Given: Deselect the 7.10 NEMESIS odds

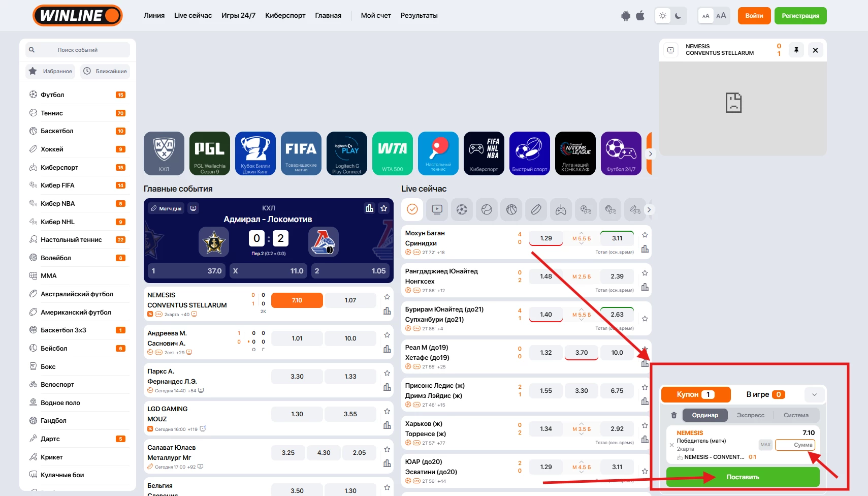Looking at the screenshot, I should pyautogui.click(x=297, y=300).
